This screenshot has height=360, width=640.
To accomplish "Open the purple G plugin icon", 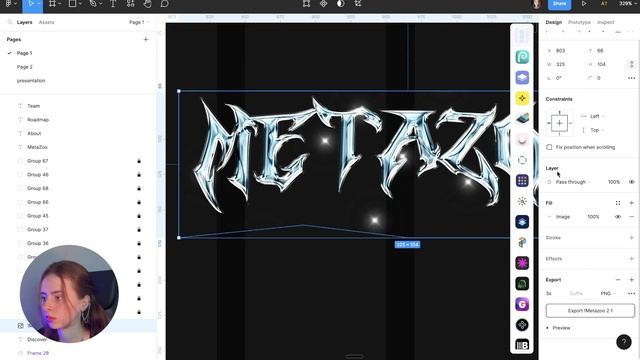I will [522, 304].
